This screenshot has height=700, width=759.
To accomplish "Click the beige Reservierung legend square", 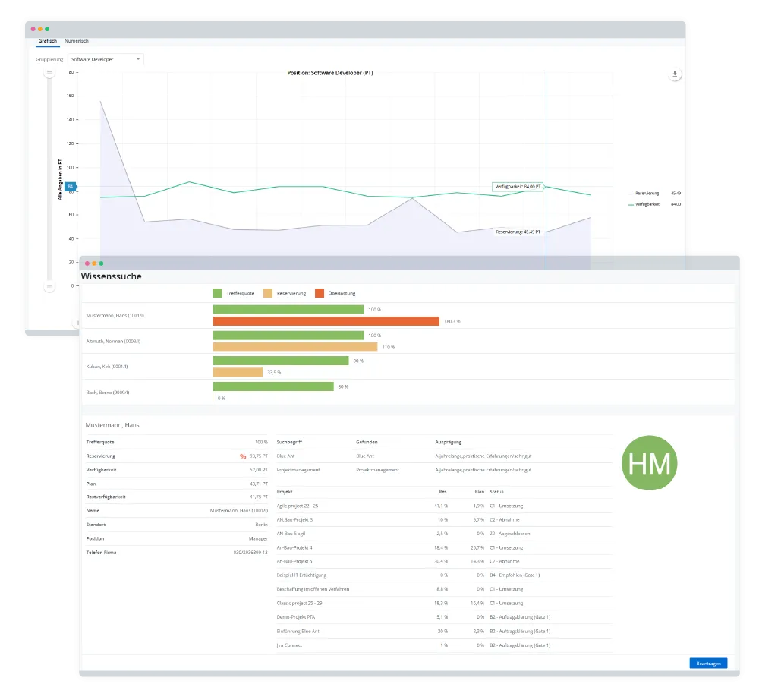I will (268, 293).
